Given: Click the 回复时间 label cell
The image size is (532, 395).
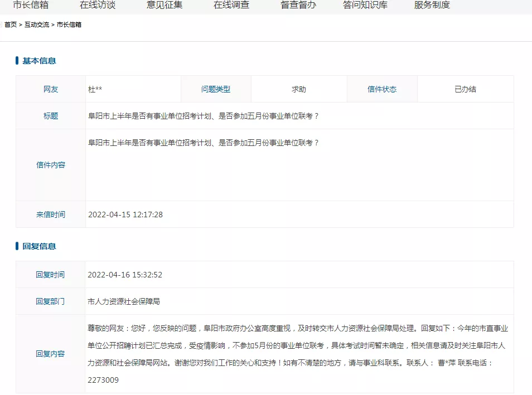Looking at the screenshot, I should [x=50, y=274].
